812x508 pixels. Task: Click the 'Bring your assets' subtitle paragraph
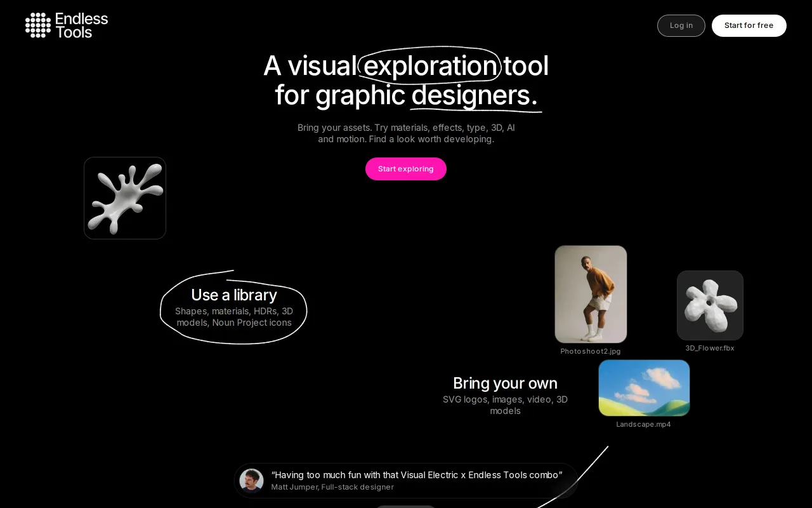point(406,133)
